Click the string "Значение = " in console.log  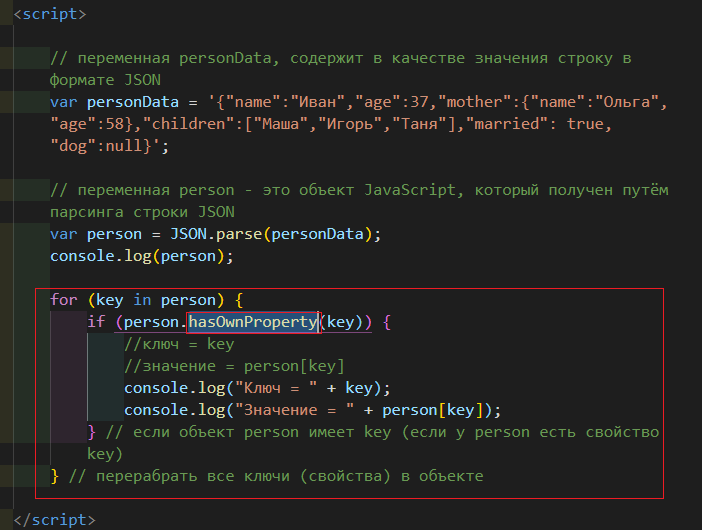pyautogui.click(x=295, y=410)
